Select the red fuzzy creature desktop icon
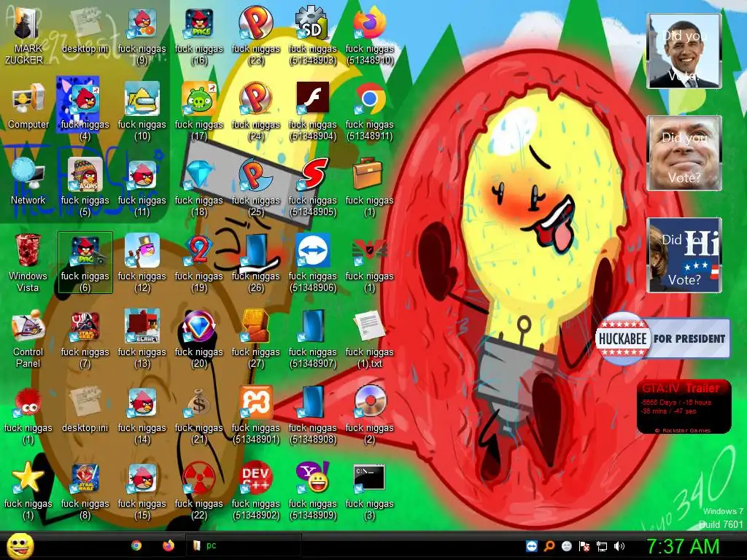This screenshot has width=747, height=560. pyautogui.click(x=28, y=402)
